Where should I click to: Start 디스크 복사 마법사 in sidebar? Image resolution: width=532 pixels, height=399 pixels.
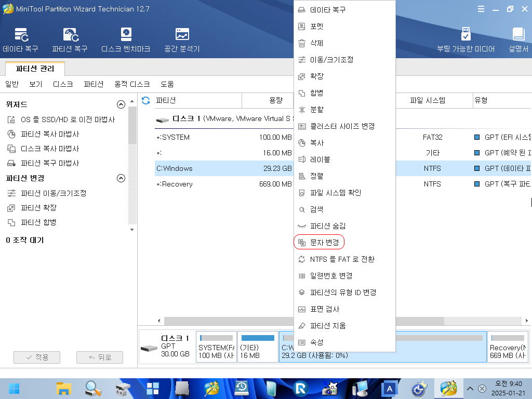[x=43, y=149]
